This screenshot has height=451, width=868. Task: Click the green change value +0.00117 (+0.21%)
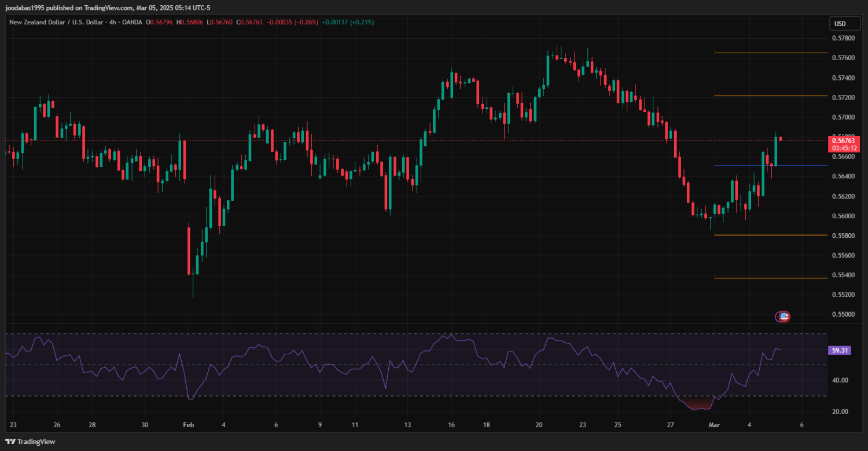[x=348, y=22]
